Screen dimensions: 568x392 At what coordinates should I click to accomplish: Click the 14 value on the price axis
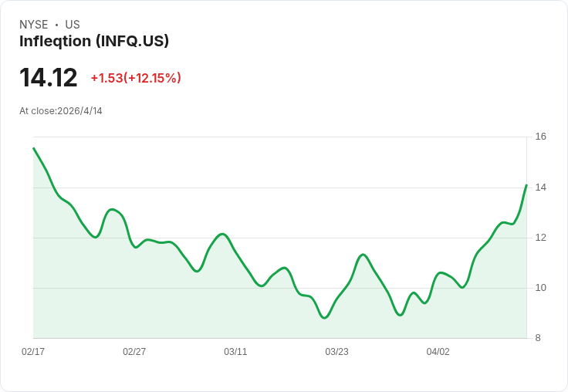540,188
